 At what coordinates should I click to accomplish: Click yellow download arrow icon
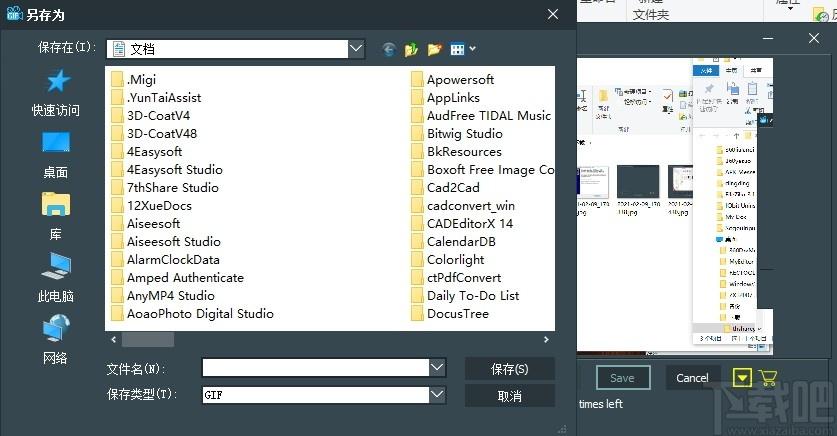[742, 378]
